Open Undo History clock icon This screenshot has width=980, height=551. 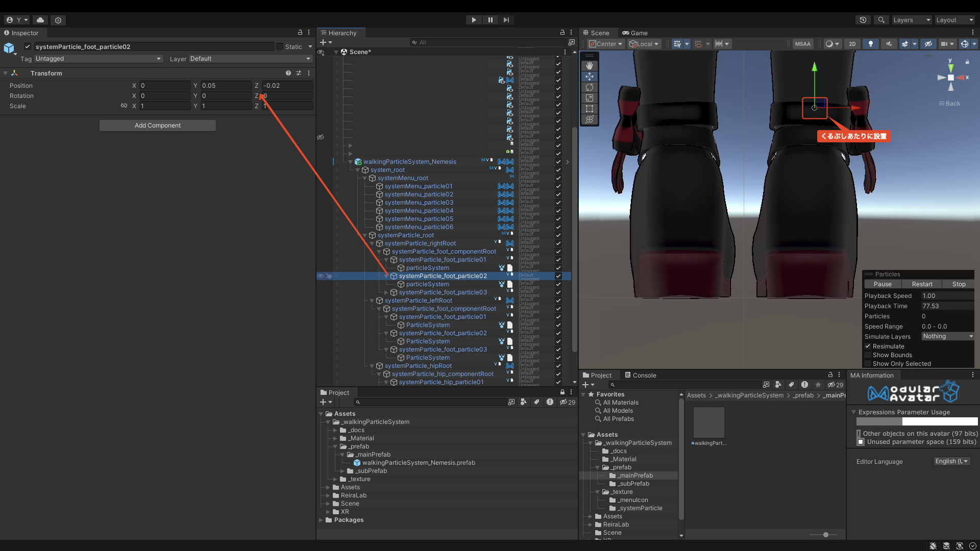click(863, 20)
